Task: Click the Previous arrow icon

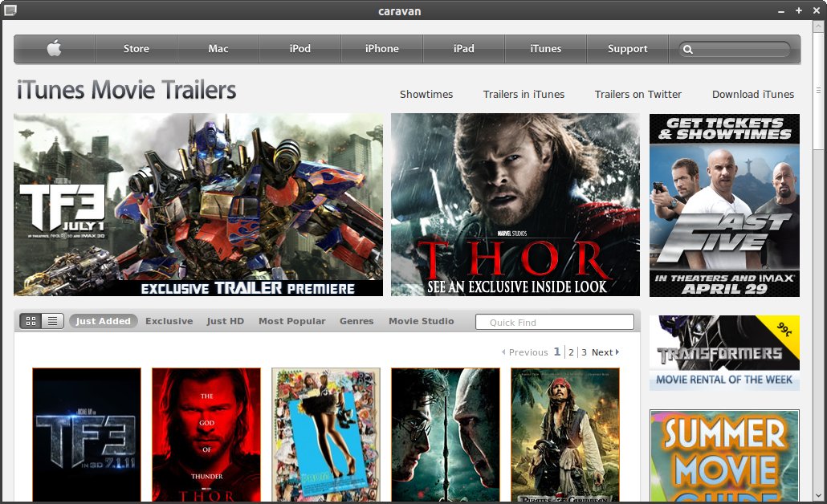Action: click(x=503, y=352)
